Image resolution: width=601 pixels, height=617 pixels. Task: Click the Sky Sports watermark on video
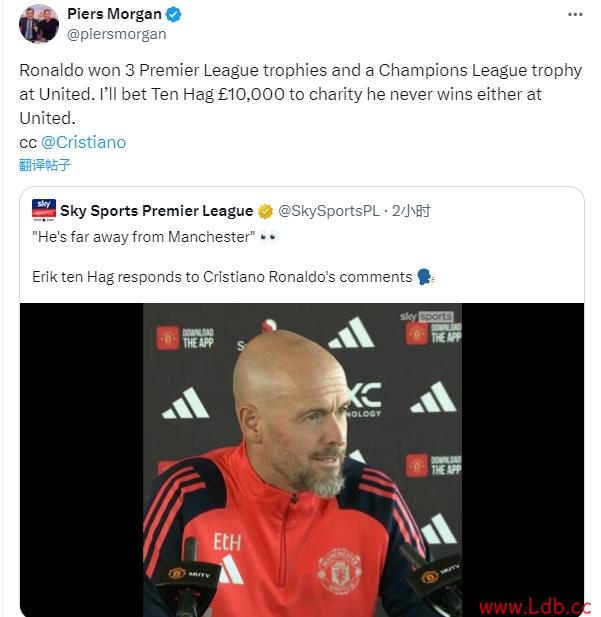[427, 316]
